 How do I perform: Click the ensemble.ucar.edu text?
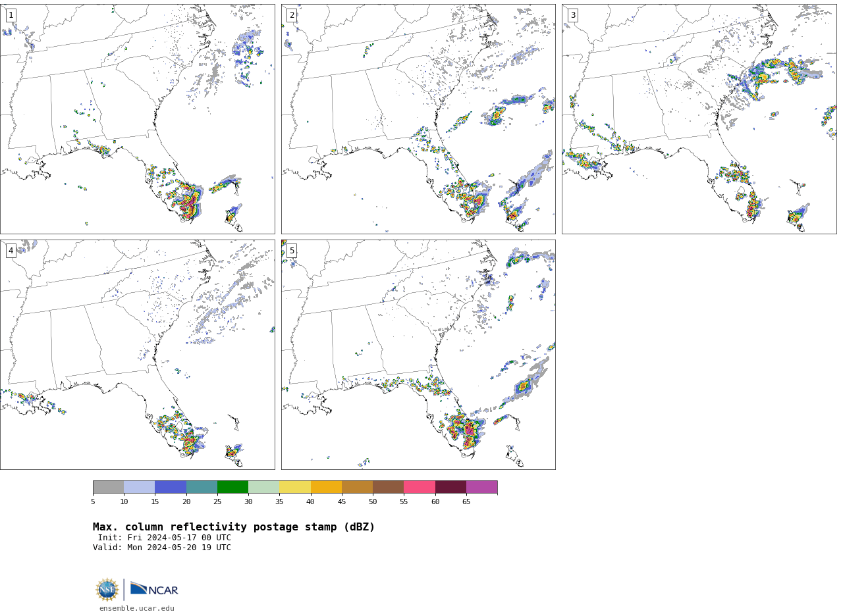click(137, 609)
